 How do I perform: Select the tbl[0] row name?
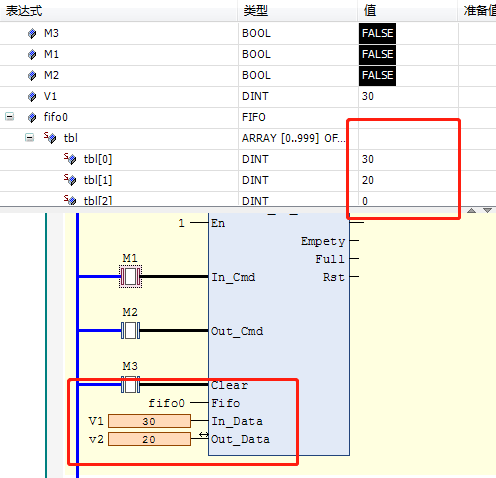(x=98, y=159)
